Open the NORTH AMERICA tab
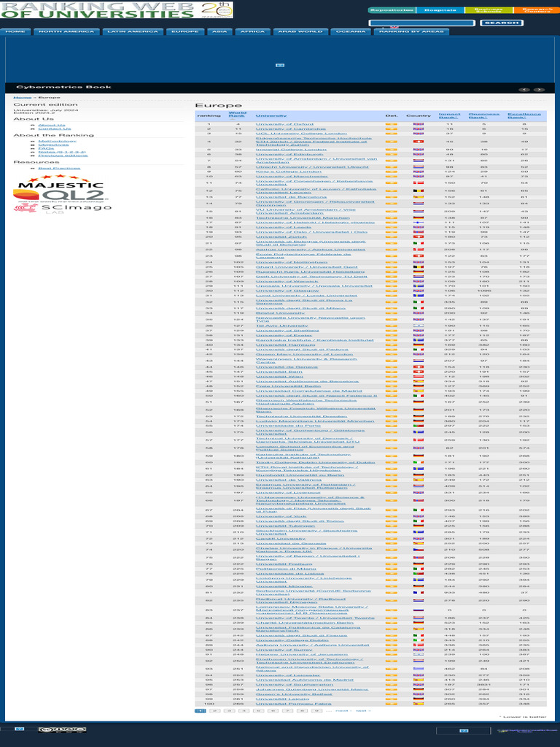Viewport: 560px width, 747px height. click(x=66, y=31)
